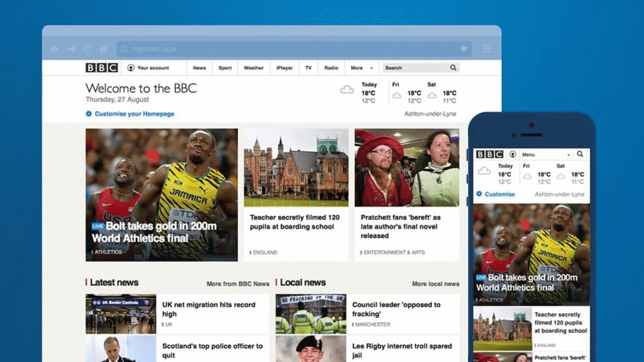Open the Menu dropdown on the mobile view

546,154
